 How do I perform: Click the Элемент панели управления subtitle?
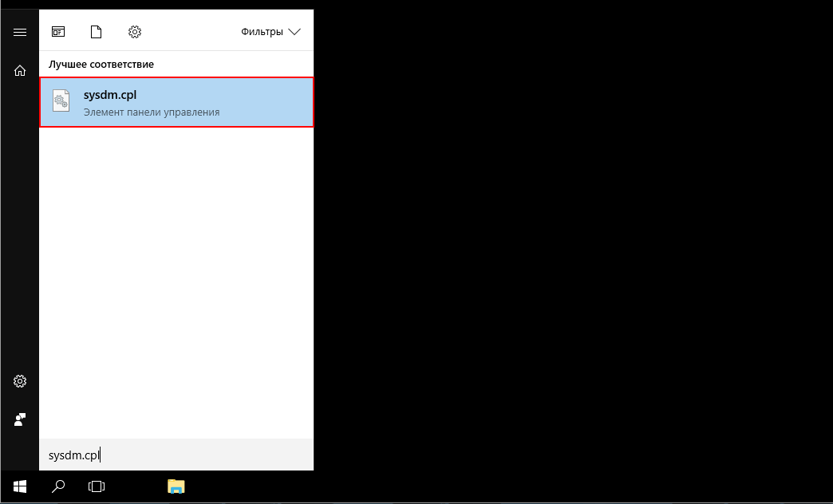point(152,112)
